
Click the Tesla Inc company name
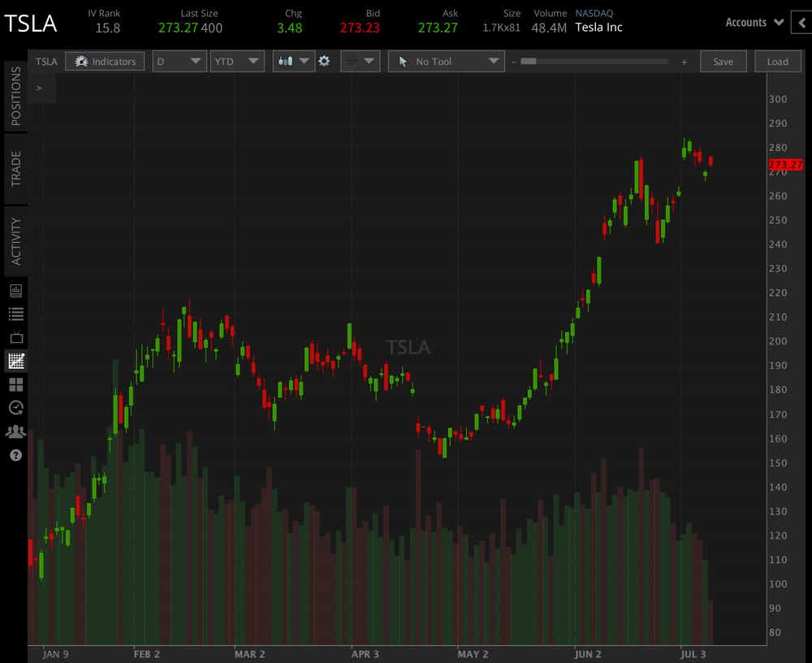598,27
